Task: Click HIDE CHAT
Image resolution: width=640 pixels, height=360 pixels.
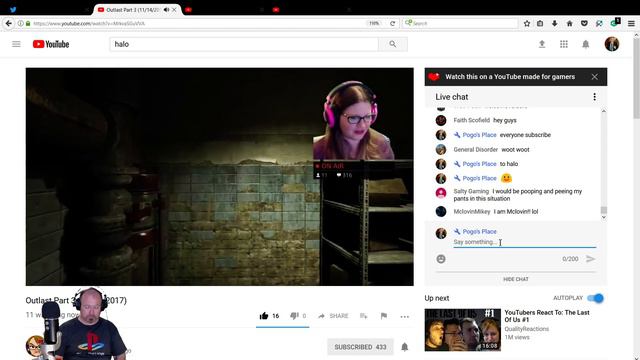Action: pos(516,279)
